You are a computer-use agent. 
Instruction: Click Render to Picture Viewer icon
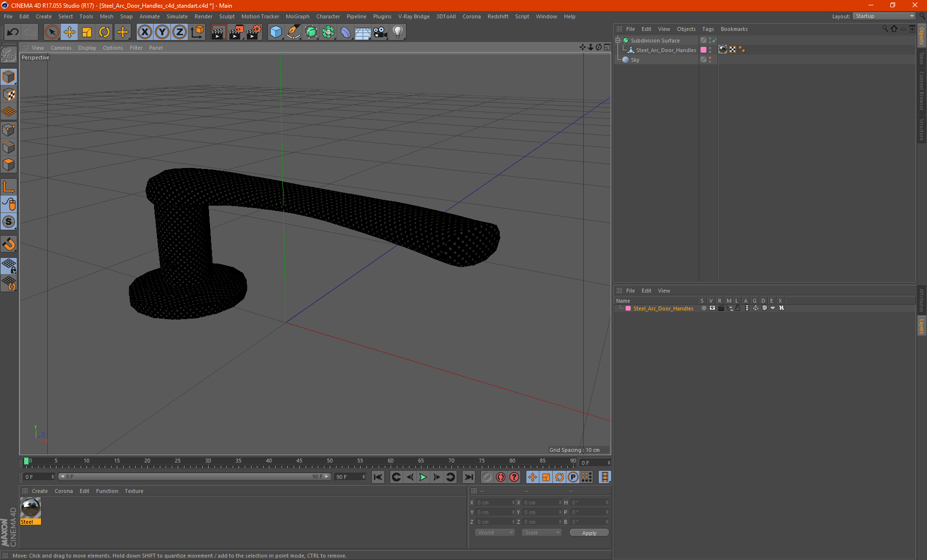236,32
